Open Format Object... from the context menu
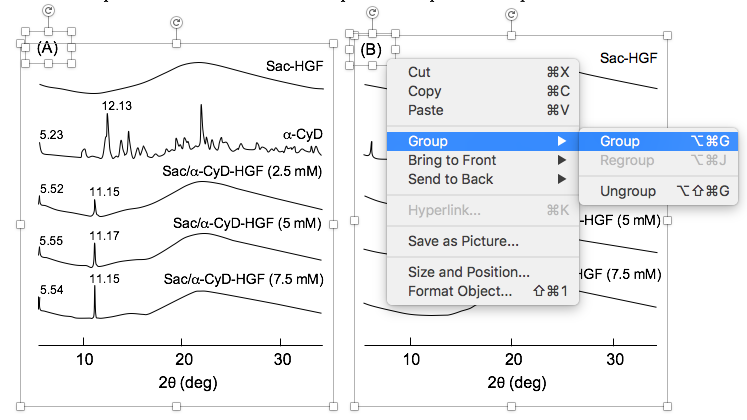The width and height of the screenshot is (747, 420). (x=483, y=291)
